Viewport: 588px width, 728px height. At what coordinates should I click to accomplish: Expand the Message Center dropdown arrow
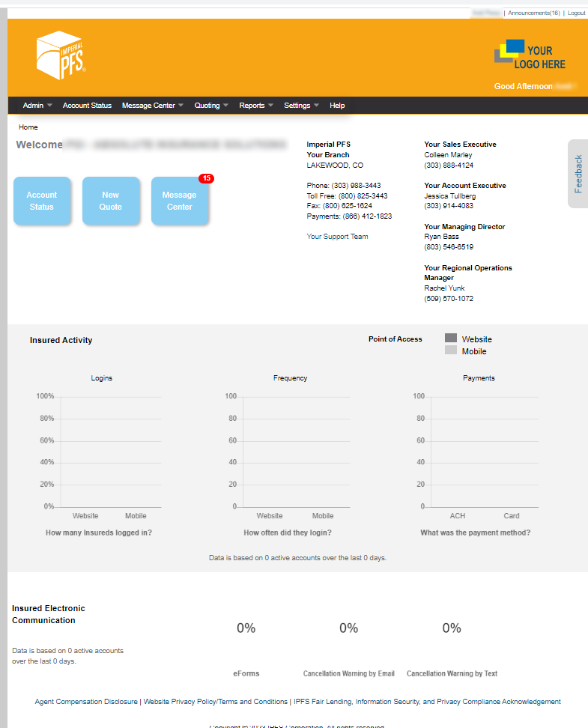coord(181,106)
